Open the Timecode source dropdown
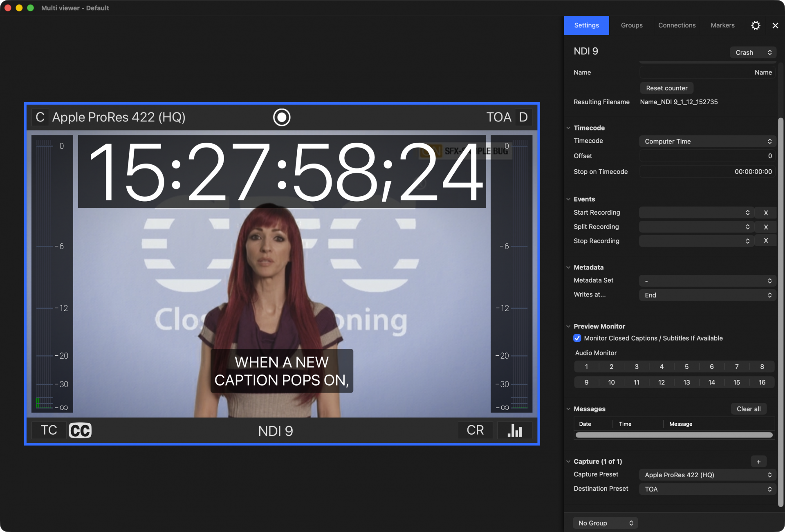Viewport: 785px width, 532px height. click(707, 141)
